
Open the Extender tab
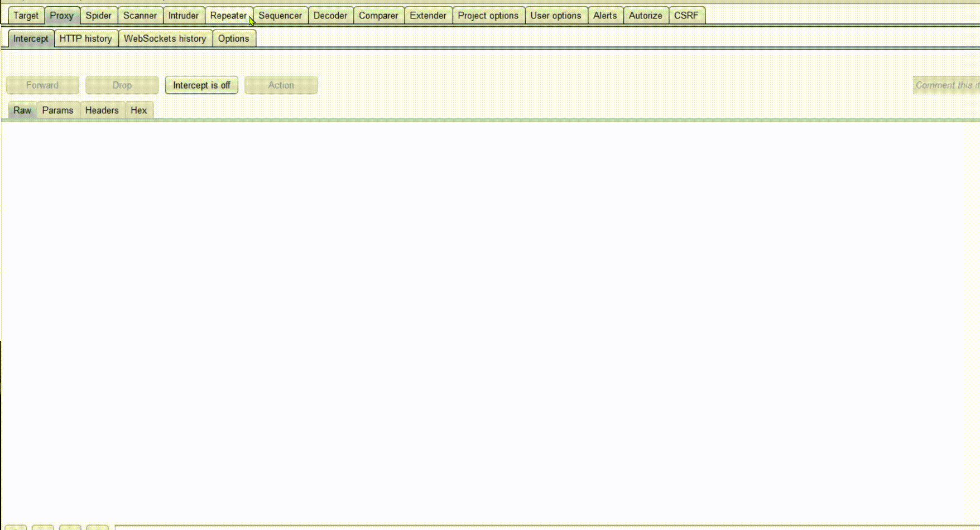428,16
